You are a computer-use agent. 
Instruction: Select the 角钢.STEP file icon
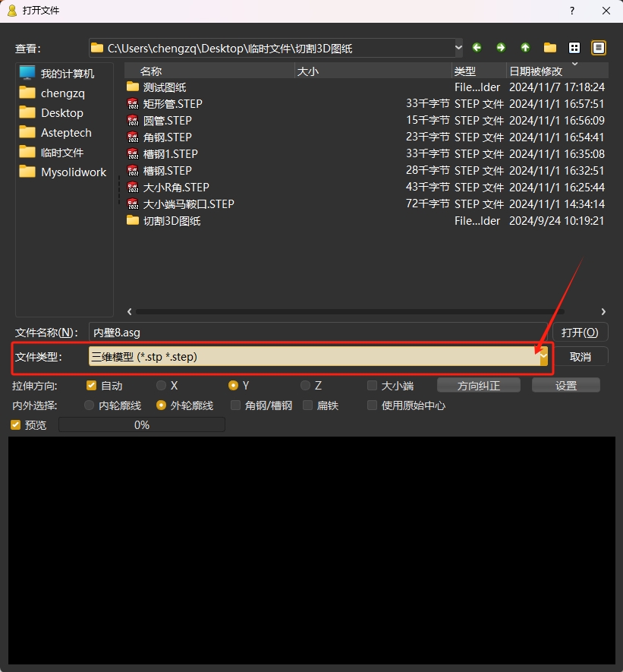point(133,137)
